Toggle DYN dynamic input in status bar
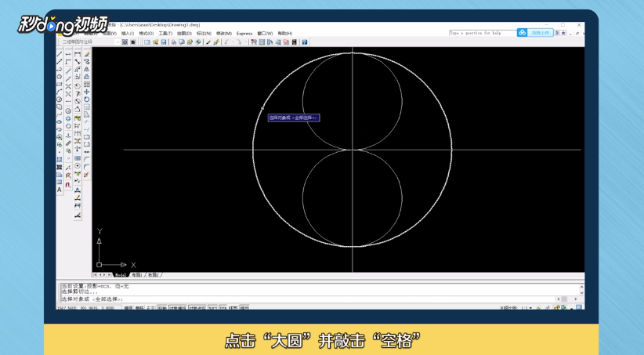The width and height of the screenshot is (644, 355). coord(223,307)
